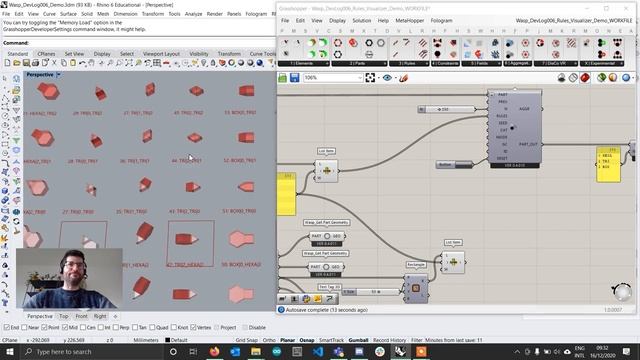The height and width of the screenshot is (360, 640).
Task: Click the diagonal hatch icon in Rules group
Action: click(x=423, y=43)
